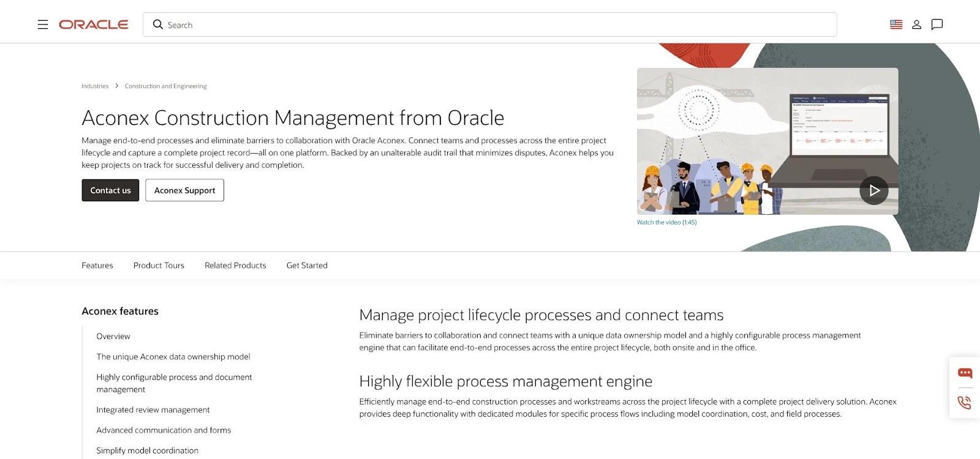980x459 pixels.
Task: Click the Aconex Construction Management from Oracle heading
Action: 293,118
